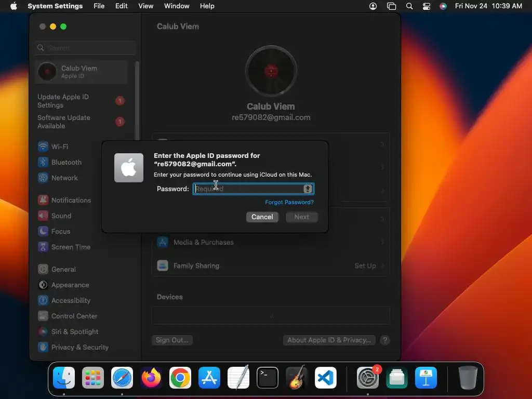
Task: Open Screen Time settings icon
Action: [x=43, y=247]
